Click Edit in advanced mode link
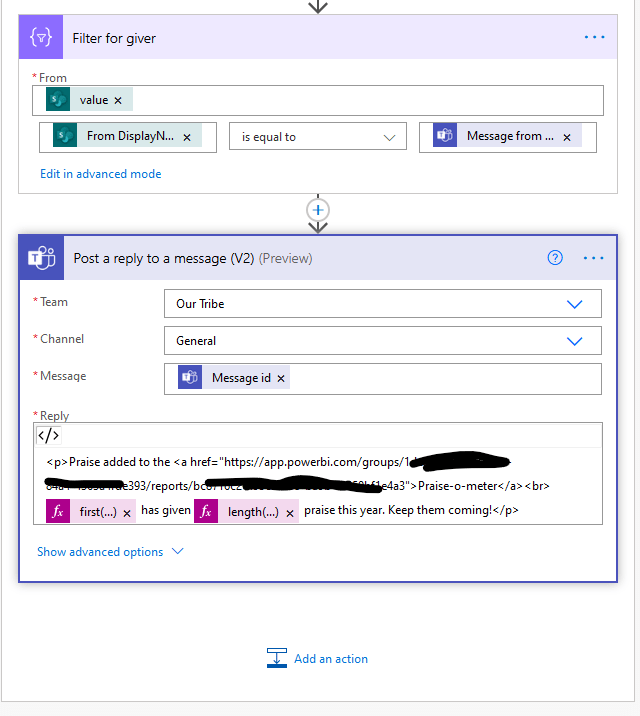 click(x=100, y=174)
